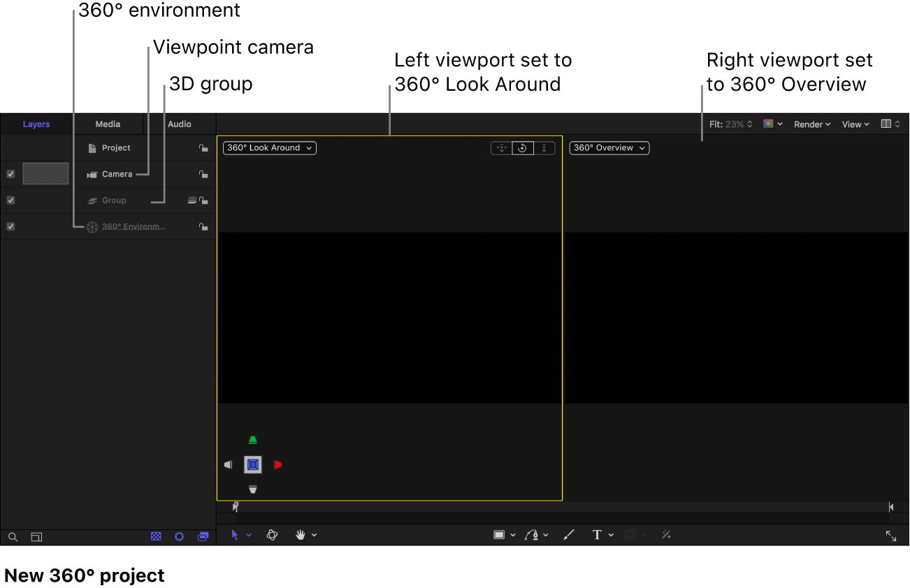The height and width of the screenshot is (588, 910).
Task: Select the Paint Stroke brush tool
Action: click(569, 535)
